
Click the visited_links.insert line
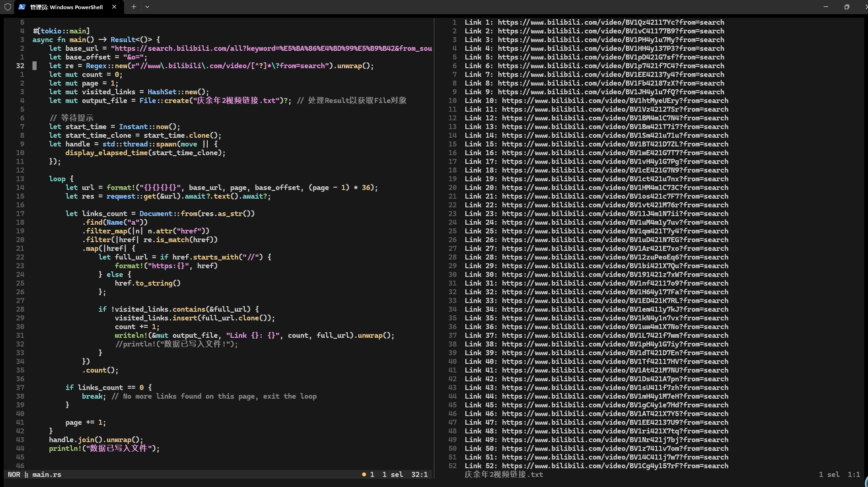tap(195, 318)
